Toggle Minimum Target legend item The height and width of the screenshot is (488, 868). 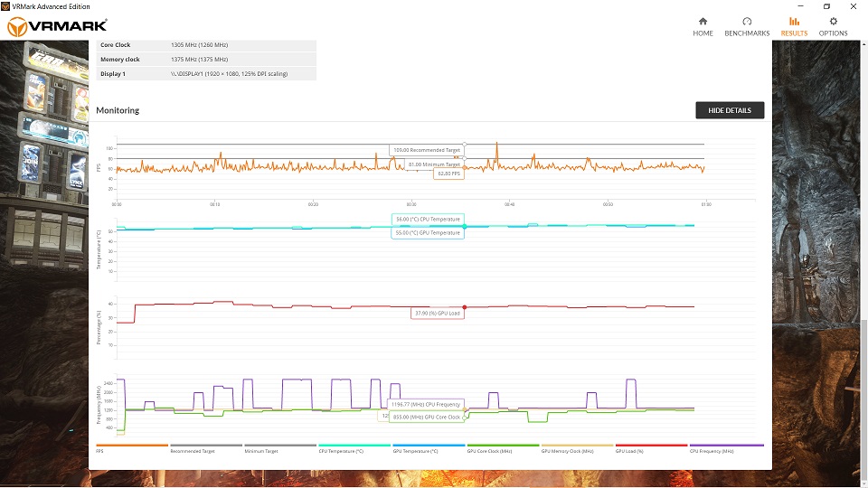pos(280,449)
